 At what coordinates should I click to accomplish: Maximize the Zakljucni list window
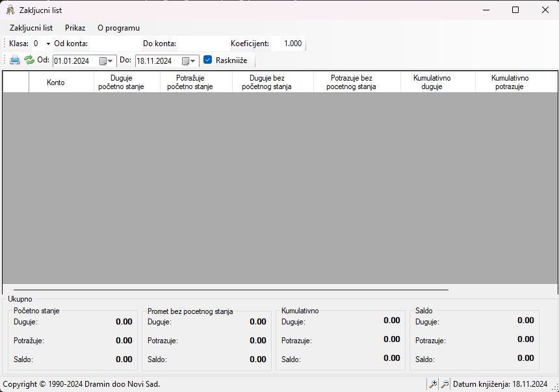(x=515, y=10)
